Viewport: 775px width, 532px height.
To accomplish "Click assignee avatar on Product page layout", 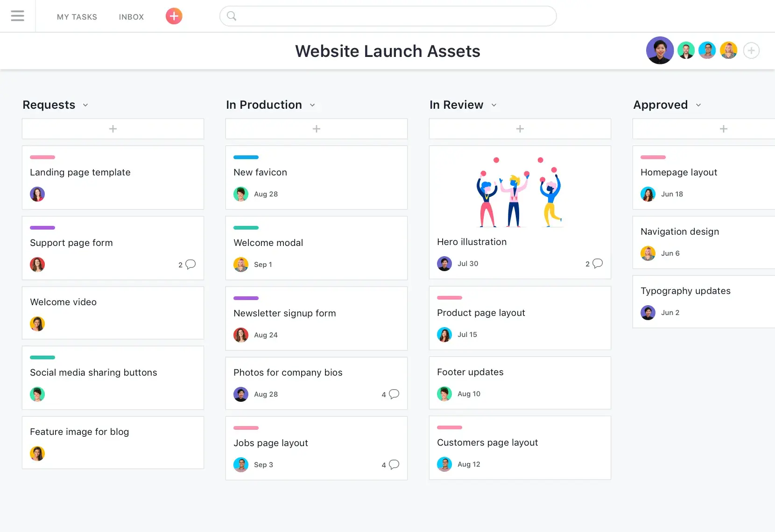I will click(444, 335).
